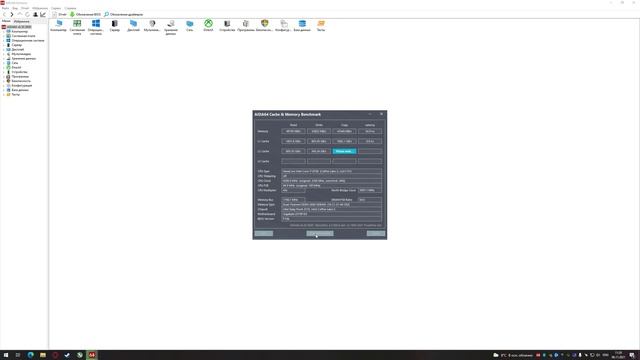Open the Конфигурация category icon
This screenshot has width=640, height=360.
point(283,25)
